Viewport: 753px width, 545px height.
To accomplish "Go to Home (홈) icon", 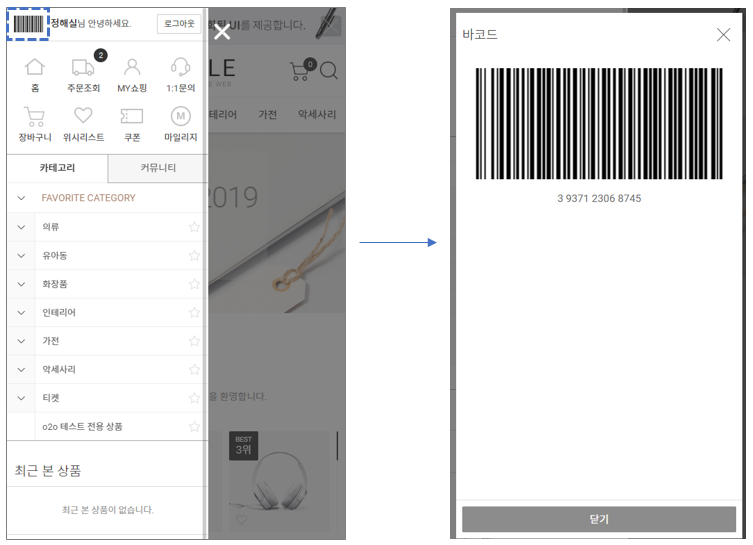I will point(35,67).
